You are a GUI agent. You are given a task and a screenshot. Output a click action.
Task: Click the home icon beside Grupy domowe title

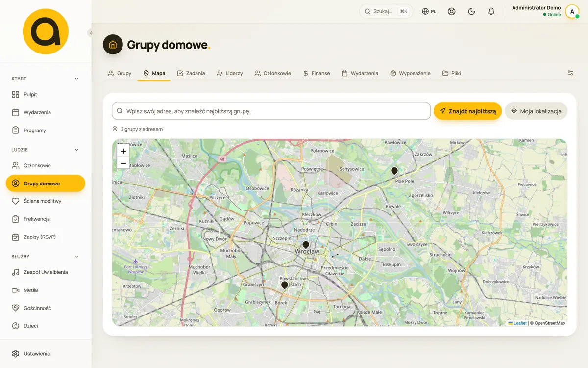(113, 45)
